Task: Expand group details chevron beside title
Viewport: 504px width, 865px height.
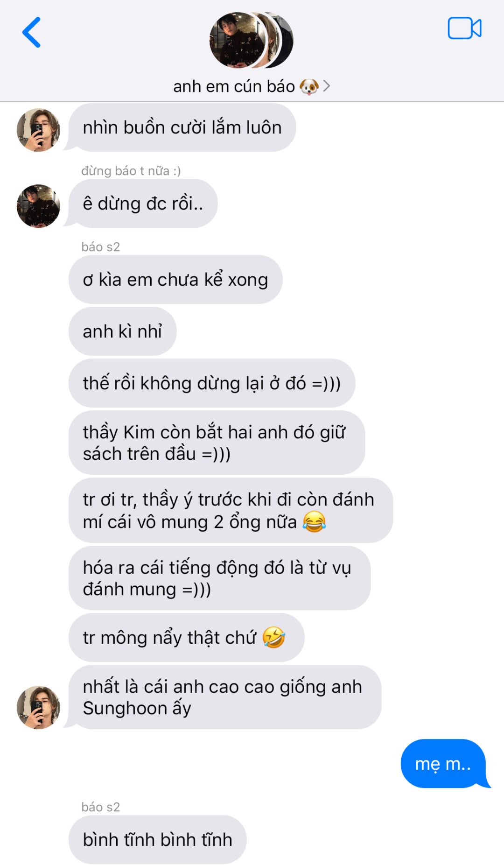Action: 327,86
